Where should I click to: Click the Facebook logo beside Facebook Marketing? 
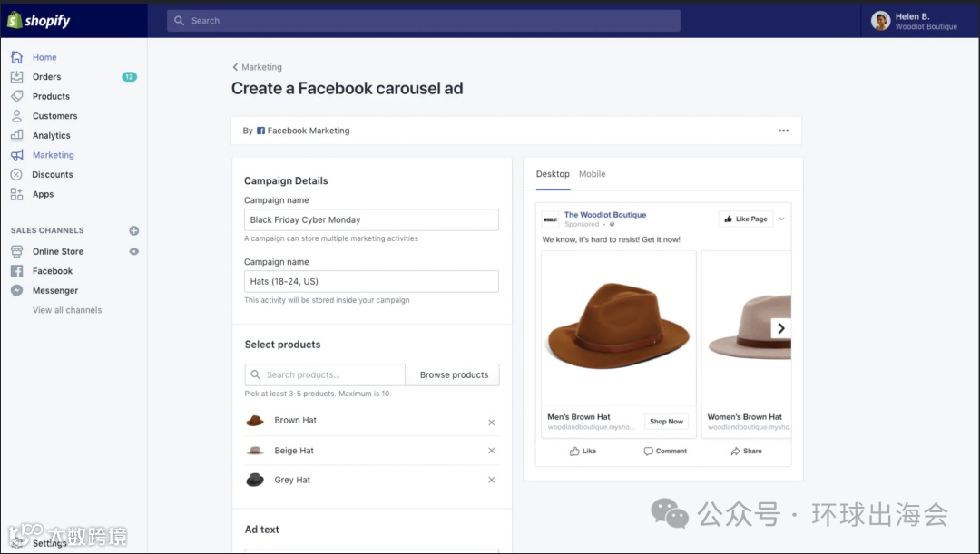point(260,131)
